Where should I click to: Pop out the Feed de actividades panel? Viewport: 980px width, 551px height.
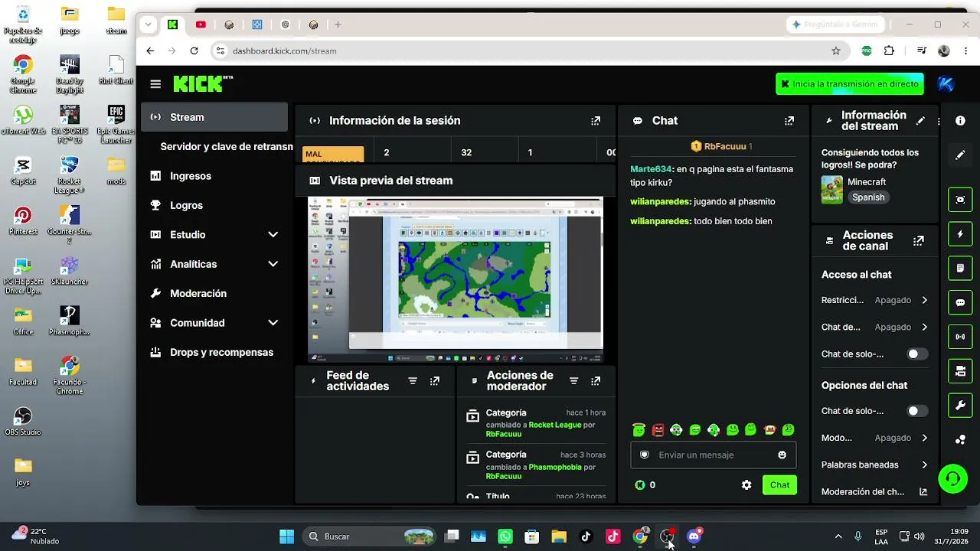coord(435,381)
